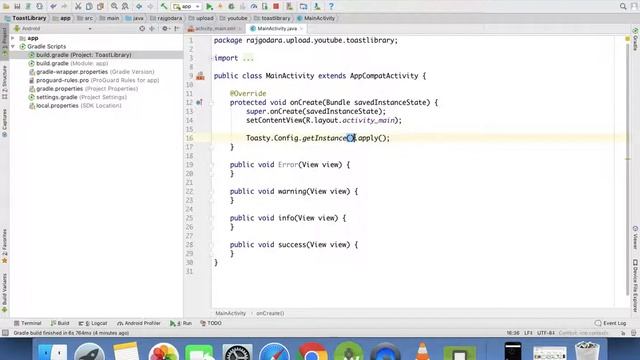Click the Search Everywhere magnifier icon
The width and height of the screenshot is (640, 360).
[x=623, y=6]
